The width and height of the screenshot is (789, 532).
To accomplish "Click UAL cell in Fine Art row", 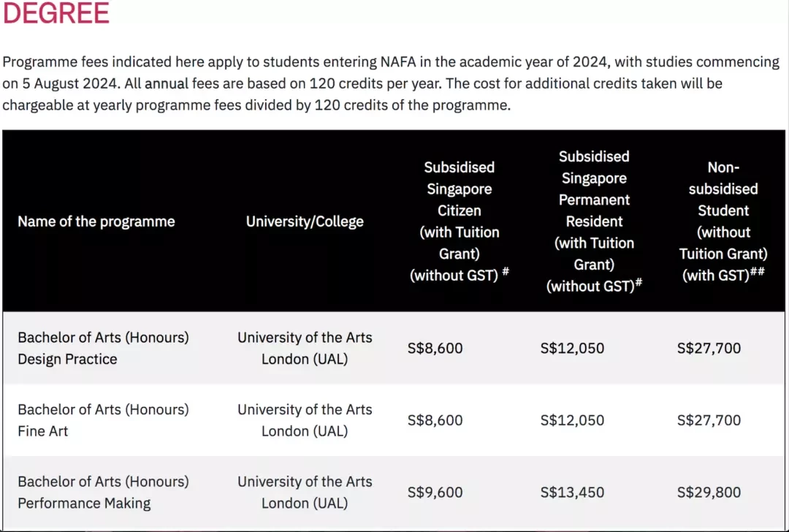I will [x=305, y=419].
